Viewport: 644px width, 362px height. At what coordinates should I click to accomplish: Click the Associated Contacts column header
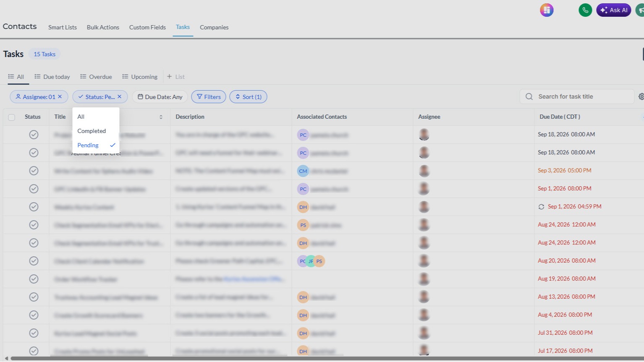(322, 117)
